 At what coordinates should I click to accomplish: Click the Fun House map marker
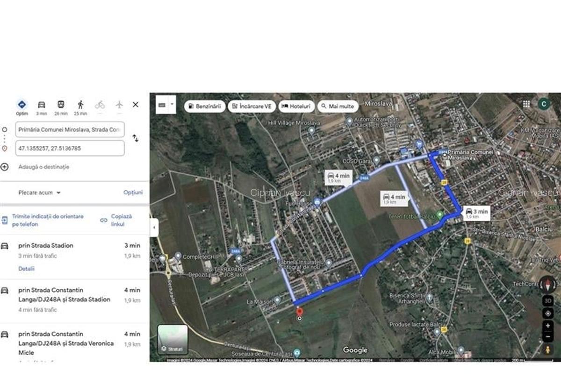(x=317, y=202)
